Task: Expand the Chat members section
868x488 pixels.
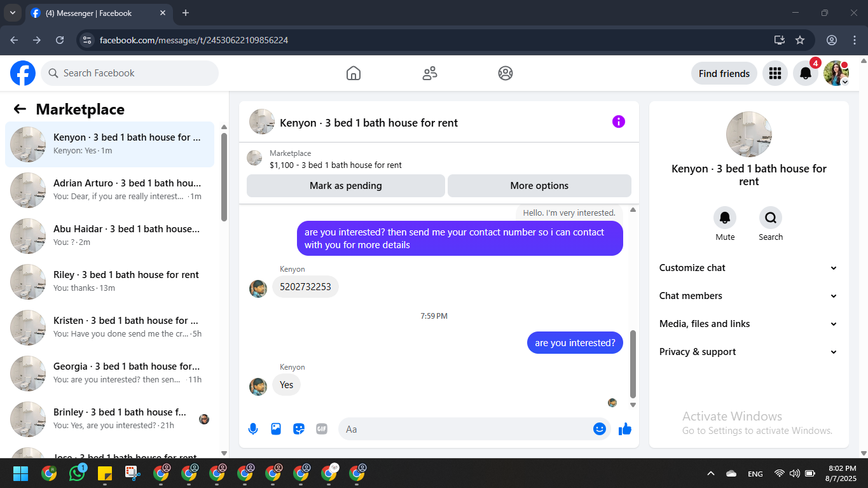Action: coord(748,296)
